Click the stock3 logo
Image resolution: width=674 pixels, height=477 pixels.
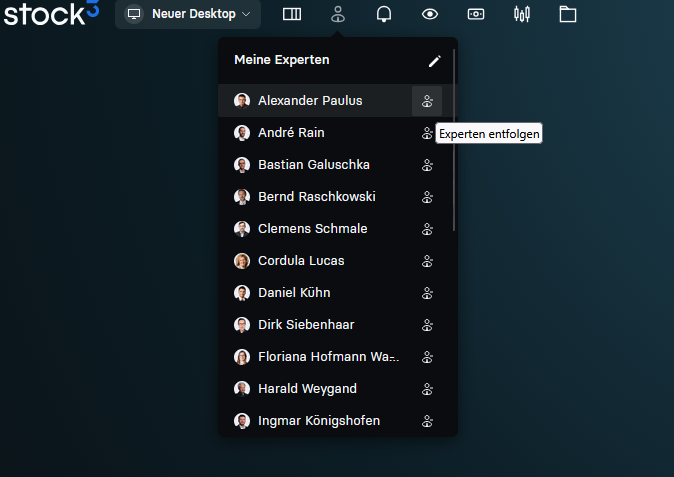click(x=51, y=13)
